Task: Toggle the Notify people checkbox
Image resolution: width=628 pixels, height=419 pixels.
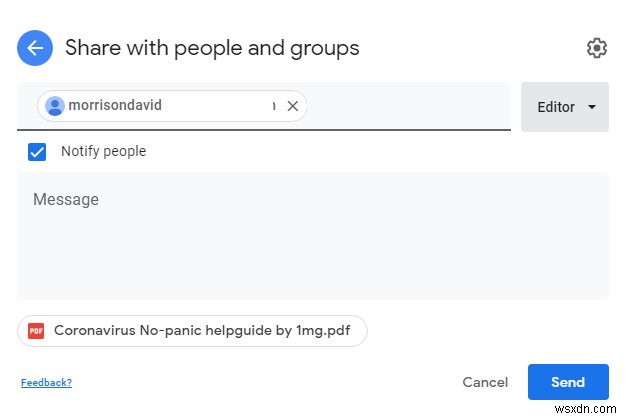Action: tap(37, 152)
